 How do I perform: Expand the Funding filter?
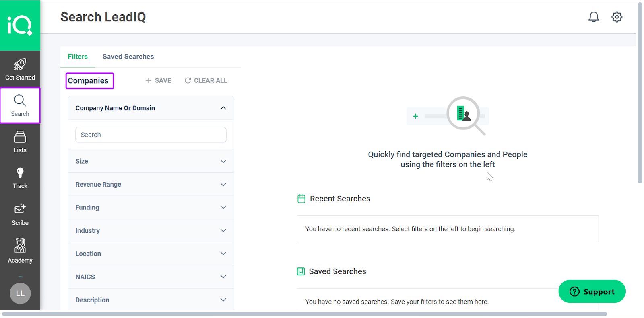click(x=151, y=207)
